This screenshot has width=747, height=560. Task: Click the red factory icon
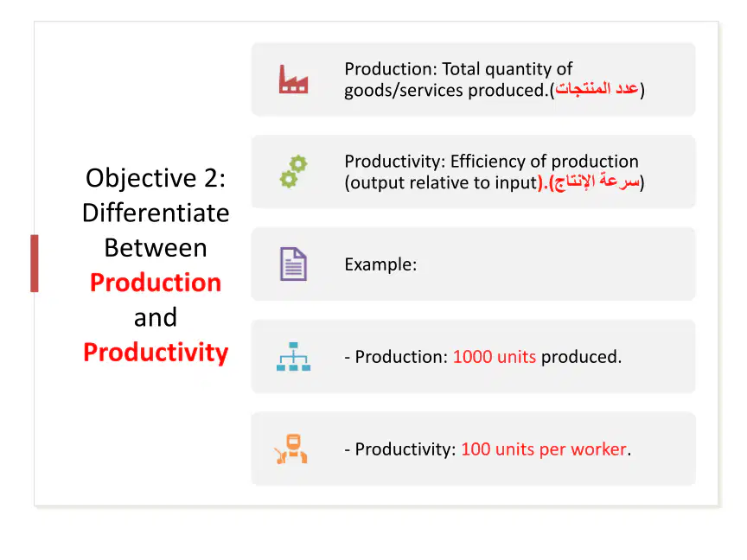pos(293,79)
